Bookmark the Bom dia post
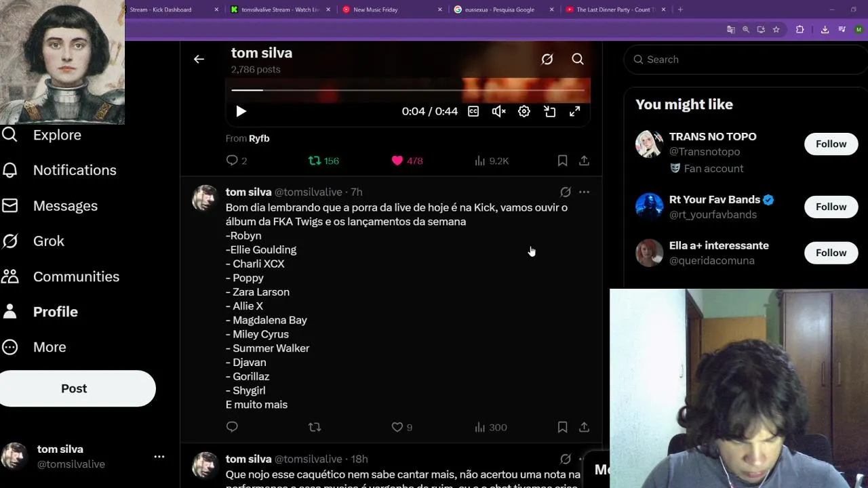Viewport: 868px width, 488px height. click(x=562, y=427)
